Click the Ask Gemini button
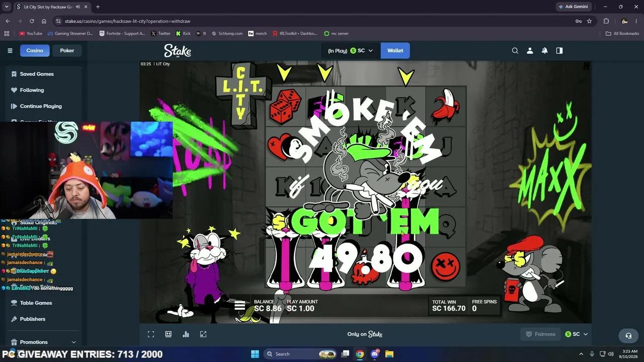Viewport: 644px width, 362px height. pos(573,7)
